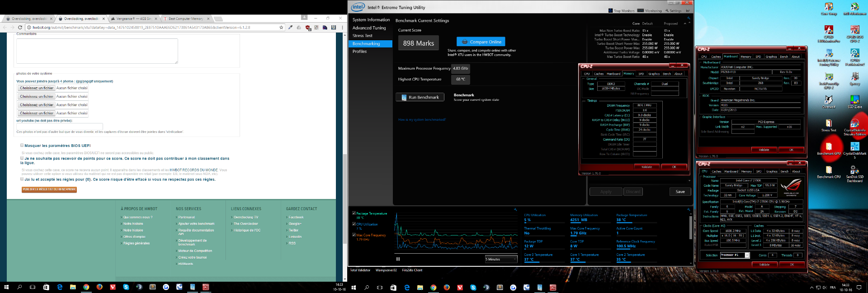Click Validate in CPU-Z Mainboard window
Screen dimensions: 868x293
pyautogui.click(x=764, y=150)
